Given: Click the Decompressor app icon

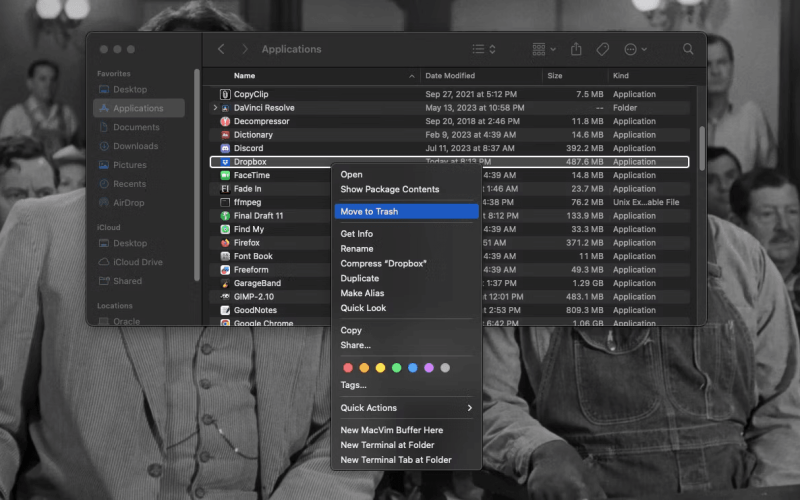Looking at the screenshot, I should pyautogui.click(x=225, y=121).
